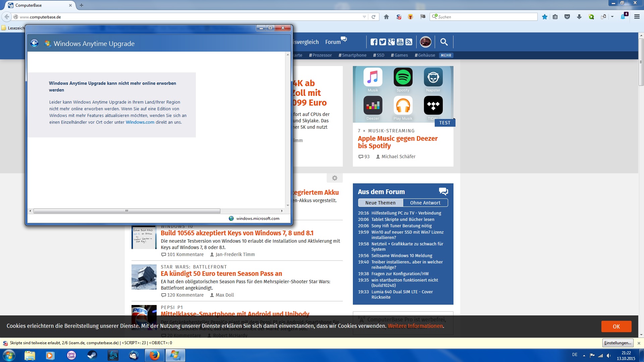Image resolution: width=644 pixels, height=362 pixels.
Task: Open the Firefox downloads arrow icon
Action: 579,17
